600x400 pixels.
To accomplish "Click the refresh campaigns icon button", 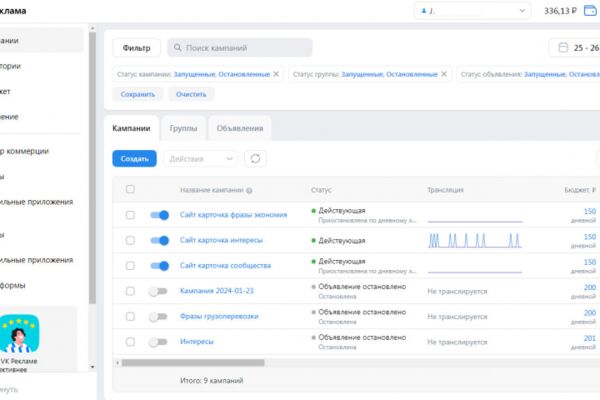I will click(x=255, y=158).
